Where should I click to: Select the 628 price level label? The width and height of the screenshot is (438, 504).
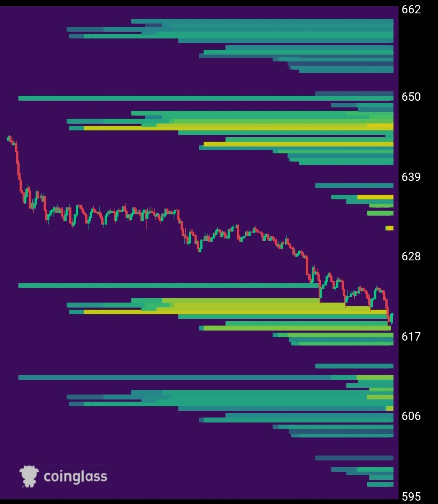click(411, 256)
